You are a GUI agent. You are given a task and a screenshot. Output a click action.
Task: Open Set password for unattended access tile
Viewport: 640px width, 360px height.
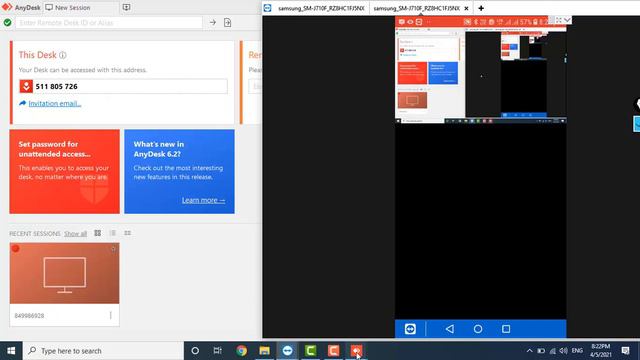click(x=64, y=171)
